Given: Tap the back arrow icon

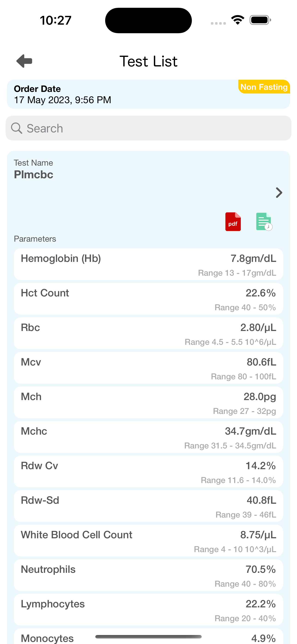Looking at the screenshot, I should click(x=24, y=61).
